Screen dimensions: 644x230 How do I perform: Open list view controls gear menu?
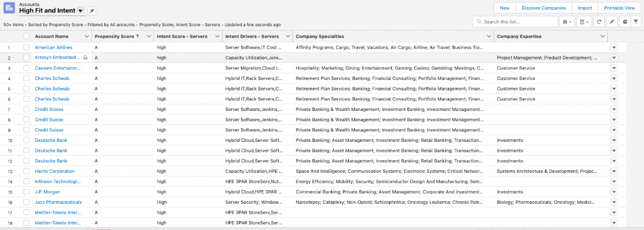(567, 22)
